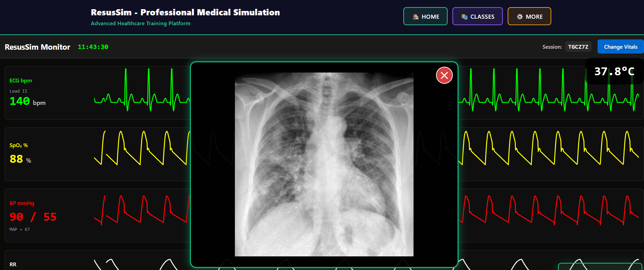This screenshot has width=644, height=270.
Task: Click the house icon in HOME button
Action: pos(416,17)
